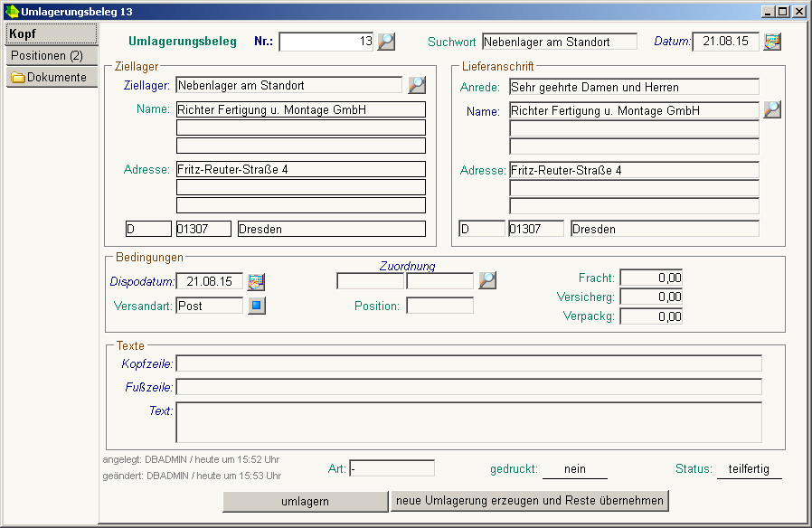Switch to the Kopf tab

coord(52,33)
